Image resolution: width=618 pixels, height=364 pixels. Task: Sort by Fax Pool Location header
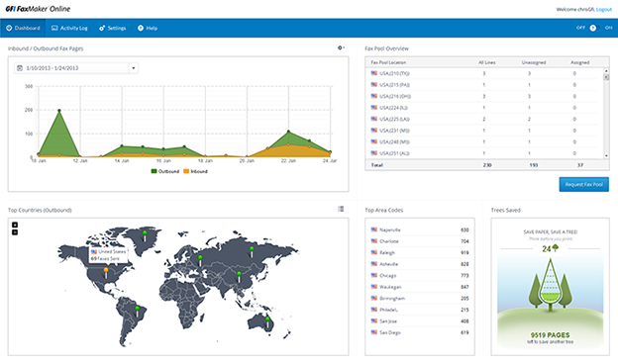[x=388, y=62]
